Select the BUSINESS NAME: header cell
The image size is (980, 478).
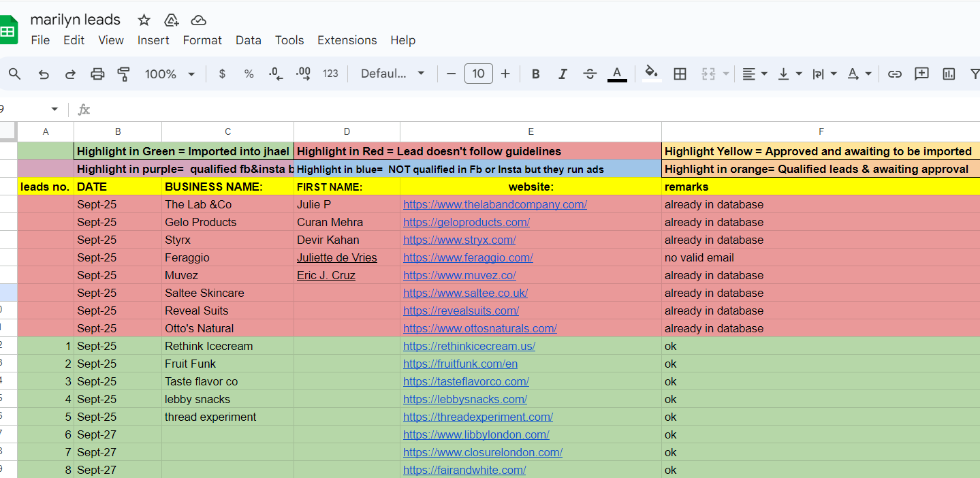227,187
